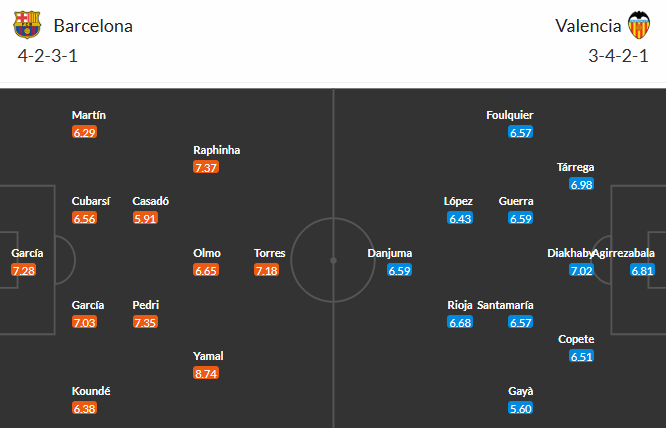Click Agirrezabala's 6.81 rating badge
Image resolution: width=666 pixels, height=428 pixels.
tap(643, 270)
